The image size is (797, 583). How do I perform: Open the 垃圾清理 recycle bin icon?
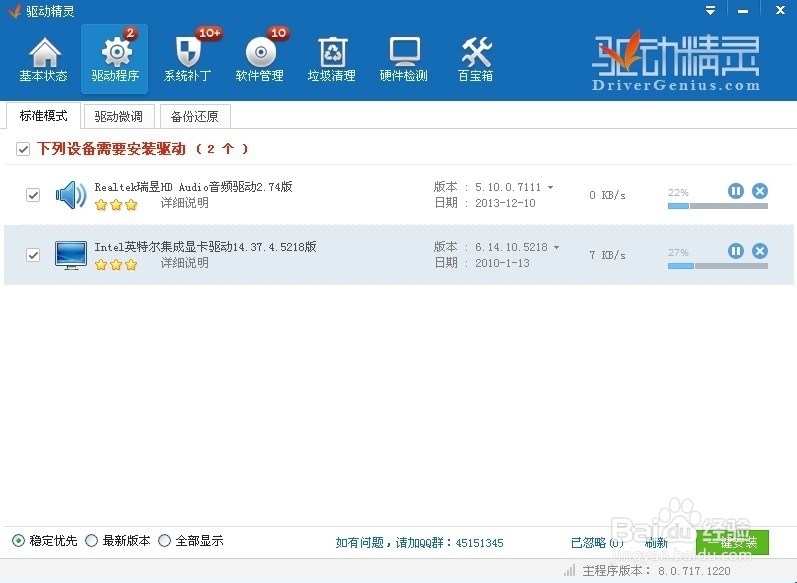(332, 53)
